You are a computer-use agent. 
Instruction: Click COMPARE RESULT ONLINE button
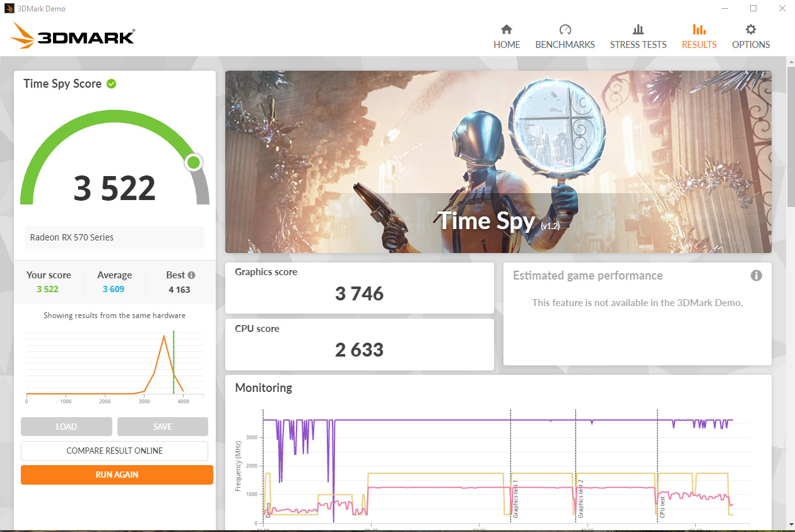[114, 451]
